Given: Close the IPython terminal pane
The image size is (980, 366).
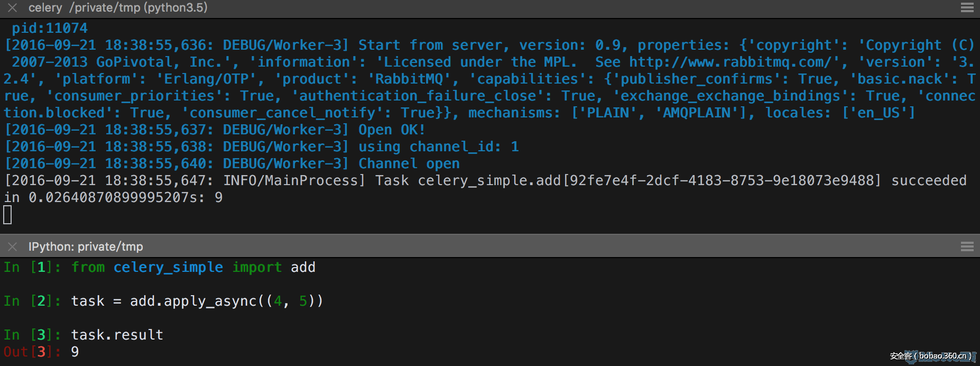Looking at the screenshot, I should point(12,246).
